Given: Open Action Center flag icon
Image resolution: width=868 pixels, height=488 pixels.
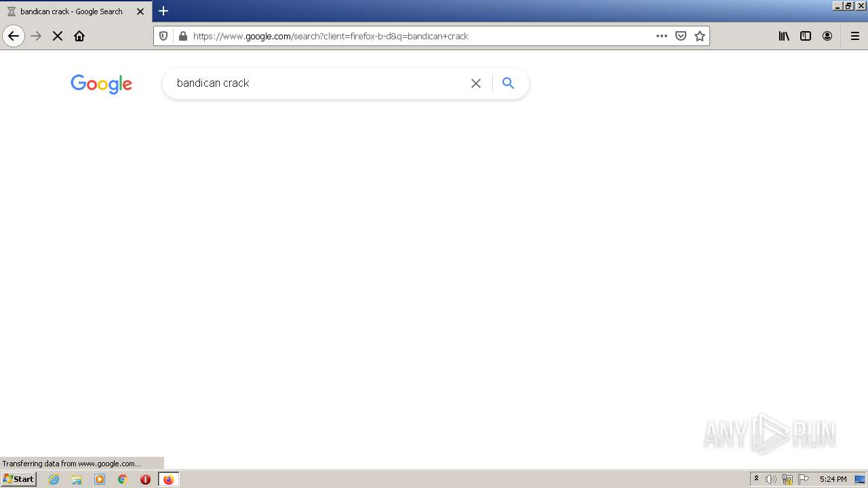Looking at the screenshot, I should (804, 479).
